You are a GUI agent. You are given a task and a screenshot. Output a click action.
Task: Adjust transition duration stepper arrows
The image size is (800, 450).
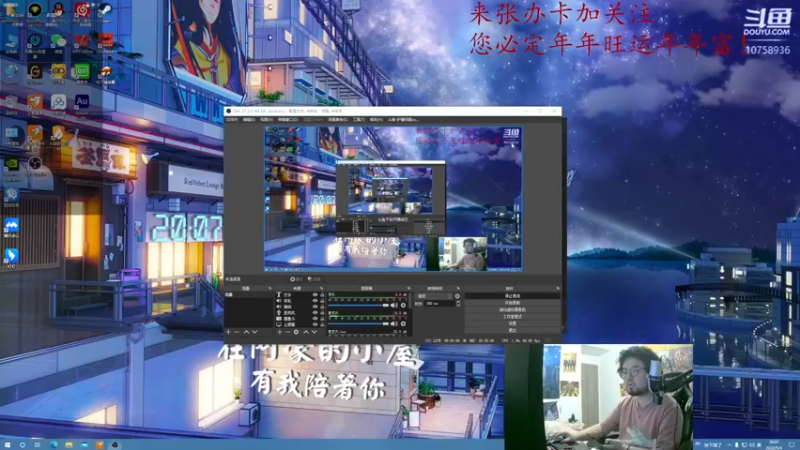pyautogui.click(x=458, y=304)
